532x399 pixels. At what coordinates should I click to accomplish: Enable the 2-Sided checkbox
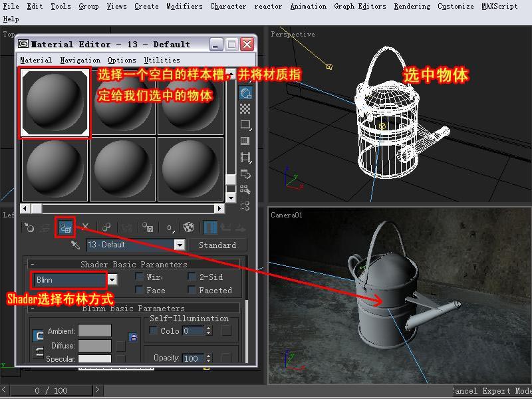click(x=192, y=276)
